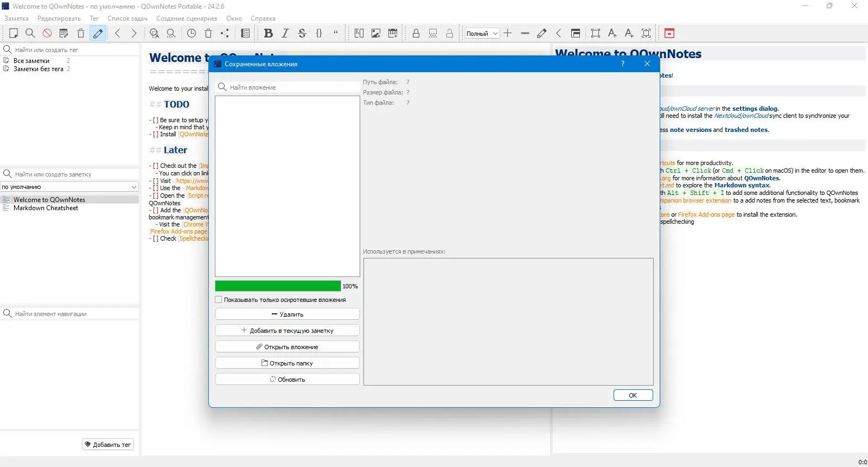The height and width of the screenshot is (467, 868).
Task: Click the Markdown syntax link in preview
Action: coord(742,185)
